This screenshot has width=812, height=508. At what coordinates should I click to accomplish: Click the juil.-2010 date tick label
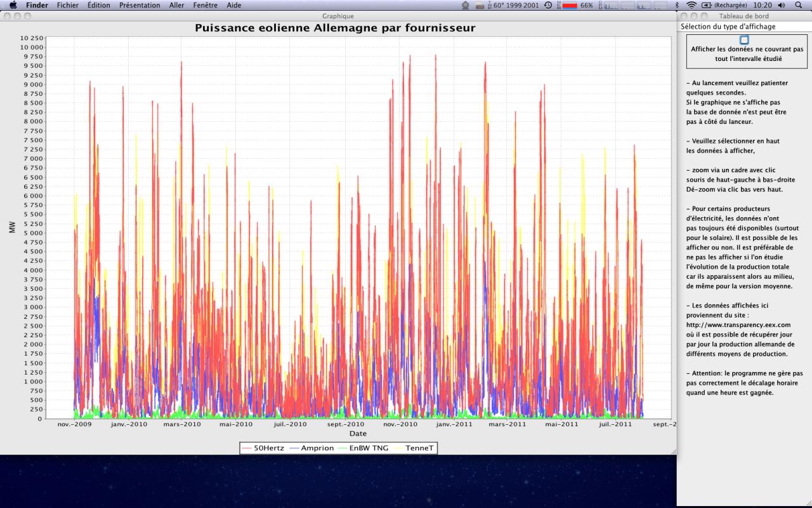point(289,424)
